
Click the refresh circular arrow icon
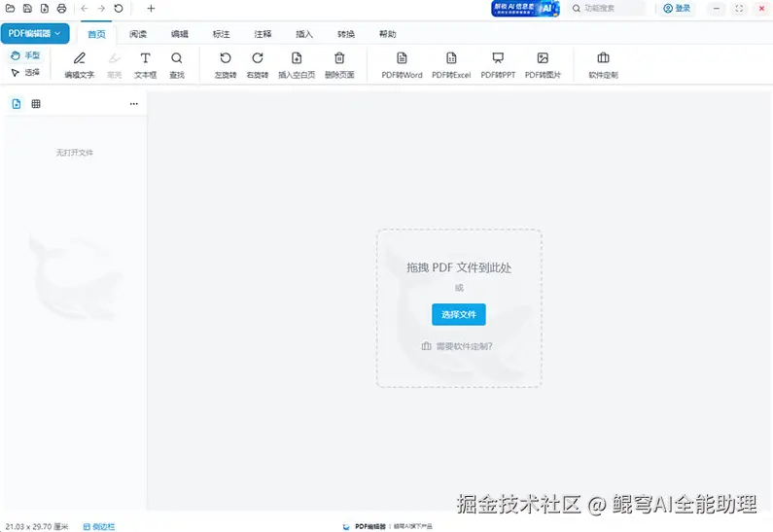point(119,9)
